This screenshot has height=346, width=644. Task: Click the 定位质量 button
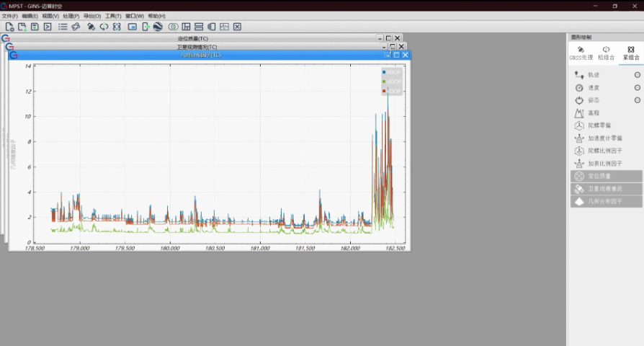[606, 176]
